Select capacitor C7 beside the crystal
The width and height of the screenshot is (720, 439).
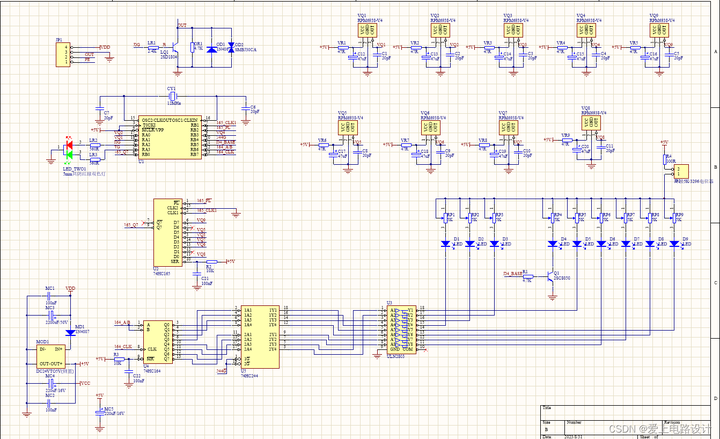100,109
